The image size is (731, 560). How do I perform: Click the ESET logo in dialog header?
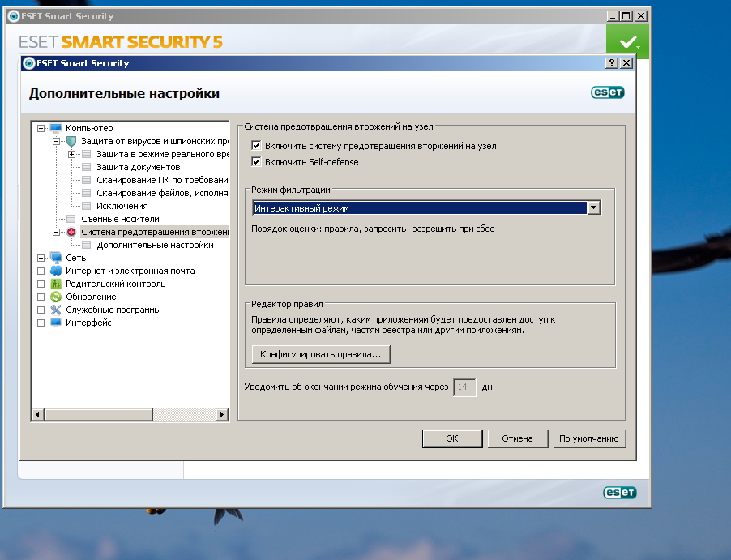point(608,92)
